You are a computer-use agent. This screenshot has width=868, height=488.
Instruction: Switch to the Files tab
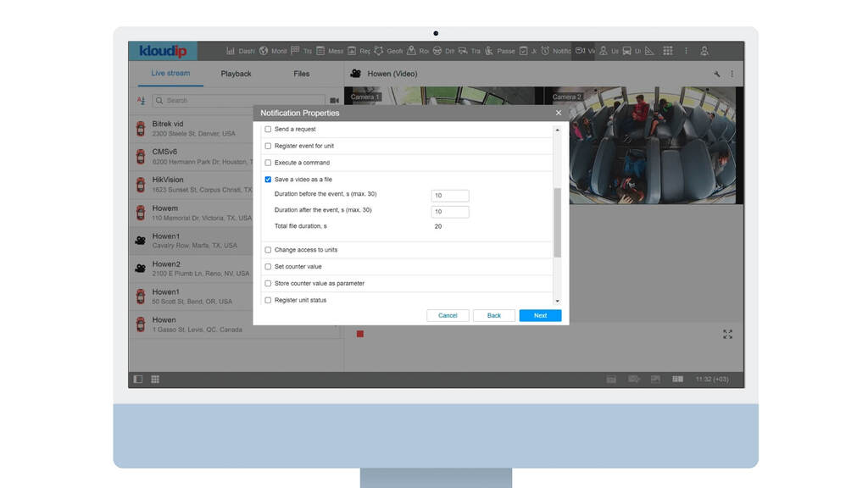[x=302, y=74]
